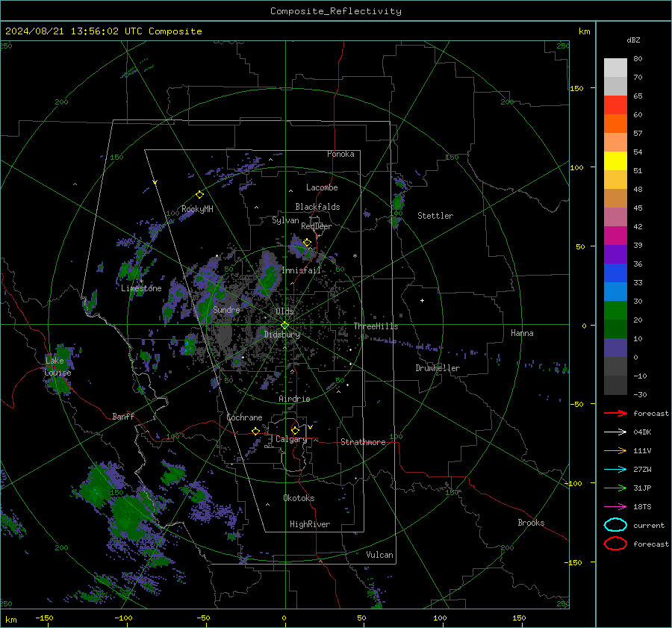
Task: Pick the bright green 20-30 dBZ swatch
Action: click(615, 311)
